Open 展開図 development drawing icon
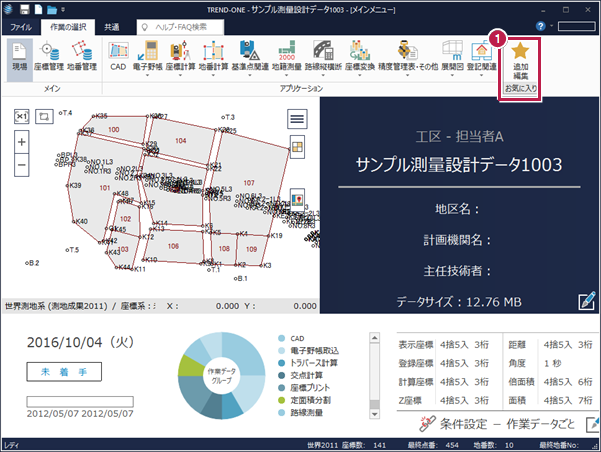This screenshot has width=601, height=452. [452, 56]
